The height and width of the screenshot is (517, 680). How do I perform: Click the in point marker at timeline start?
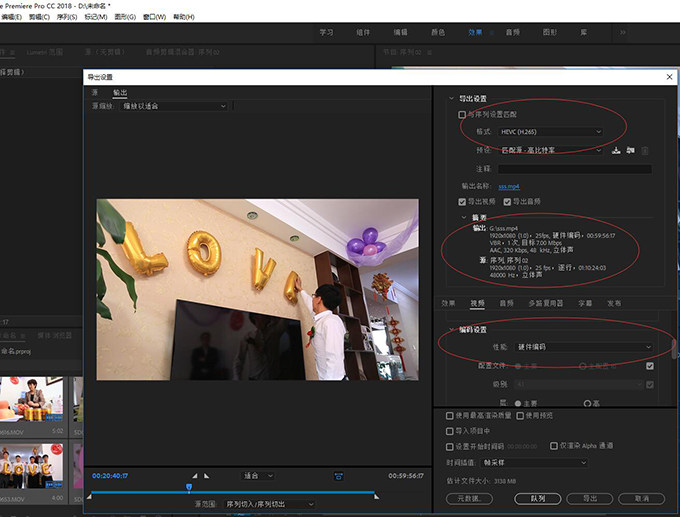(x=89, y=496)
